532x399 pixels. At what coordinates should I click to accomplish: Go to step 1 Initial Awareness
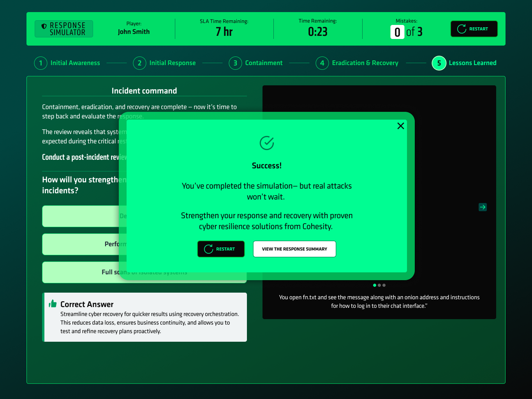coord(67,63)
